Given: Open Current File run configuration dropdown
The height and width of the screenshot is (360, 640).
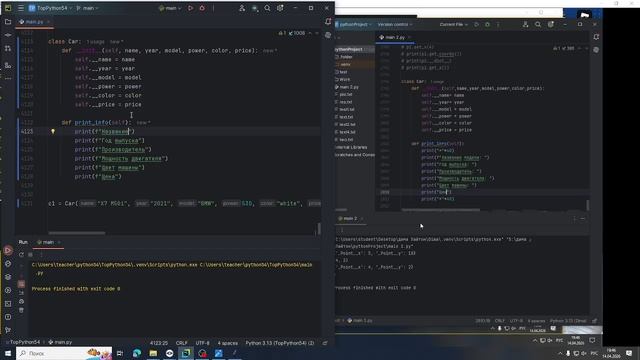Looking at the screenshot, I should point(453,24).
